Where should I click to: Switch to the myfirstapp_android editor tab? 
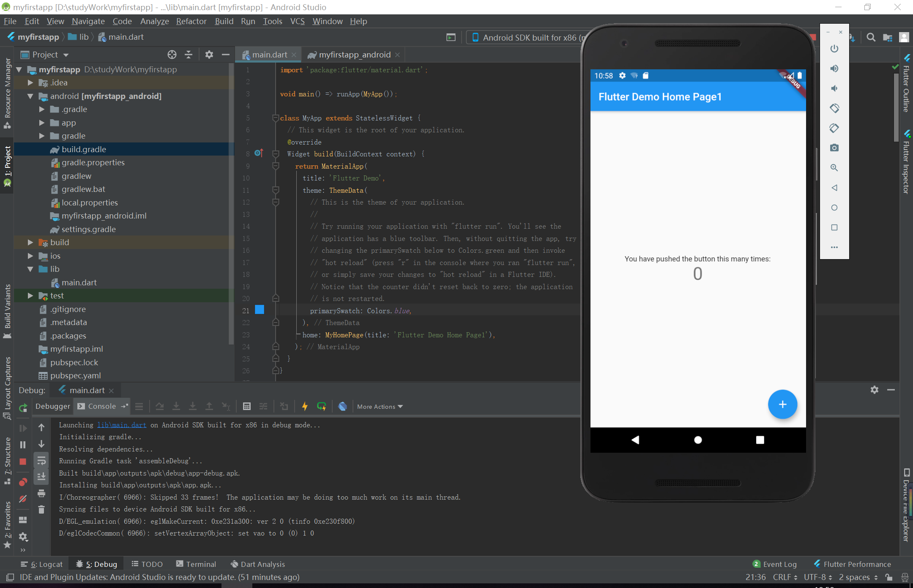[x=354, y=55]
